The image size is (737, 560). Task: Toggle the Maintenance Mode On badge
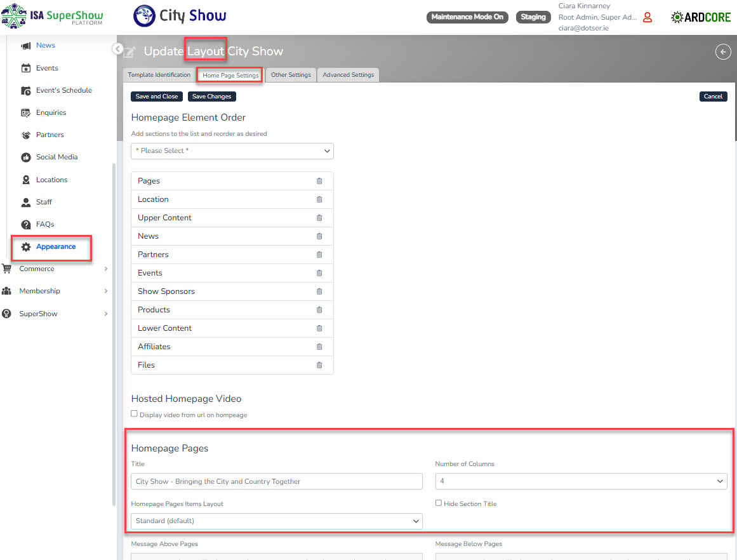pos(467,17)
